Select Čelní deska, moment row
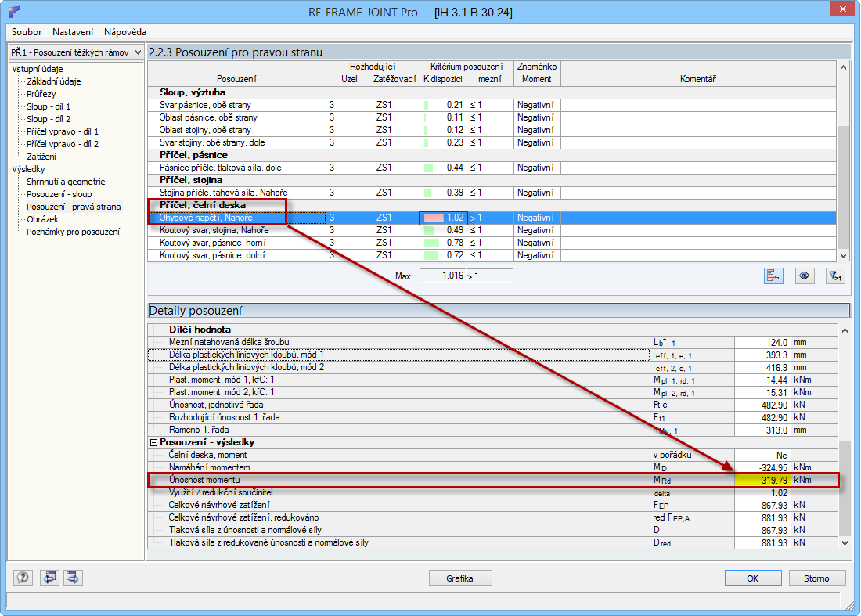Screen dimensions: 861x616 tap(492, 455)
